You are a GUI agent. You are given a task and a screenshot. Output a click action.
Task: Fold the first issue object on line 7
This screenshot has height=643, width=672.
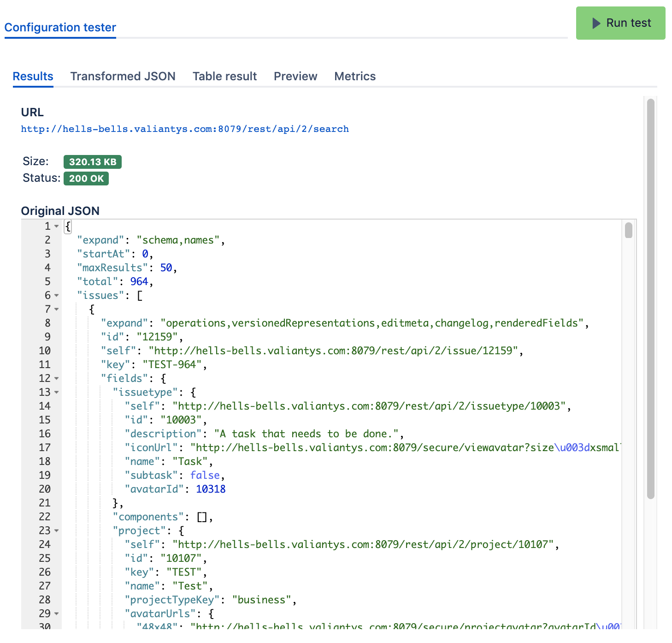tap(57, 310)
